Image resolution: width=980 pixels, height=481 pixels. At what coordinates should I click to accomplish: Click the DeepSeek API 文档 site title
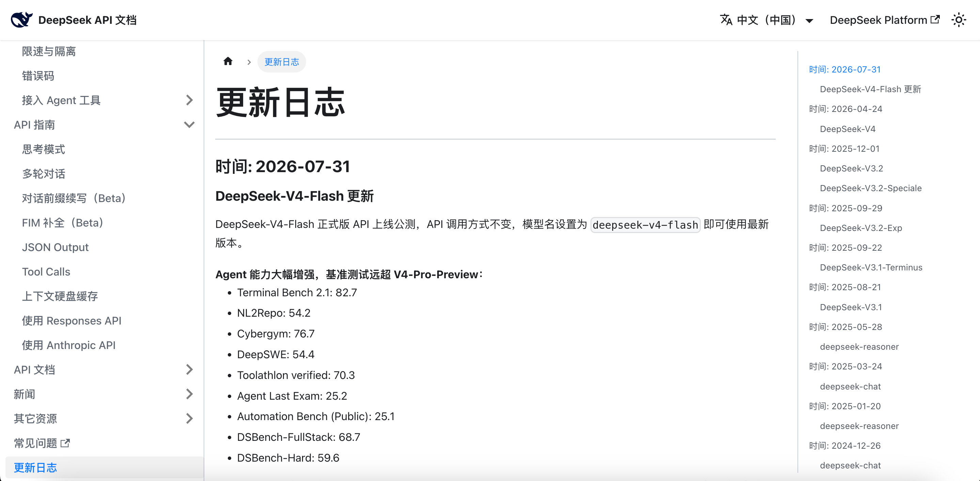(87, 20)
